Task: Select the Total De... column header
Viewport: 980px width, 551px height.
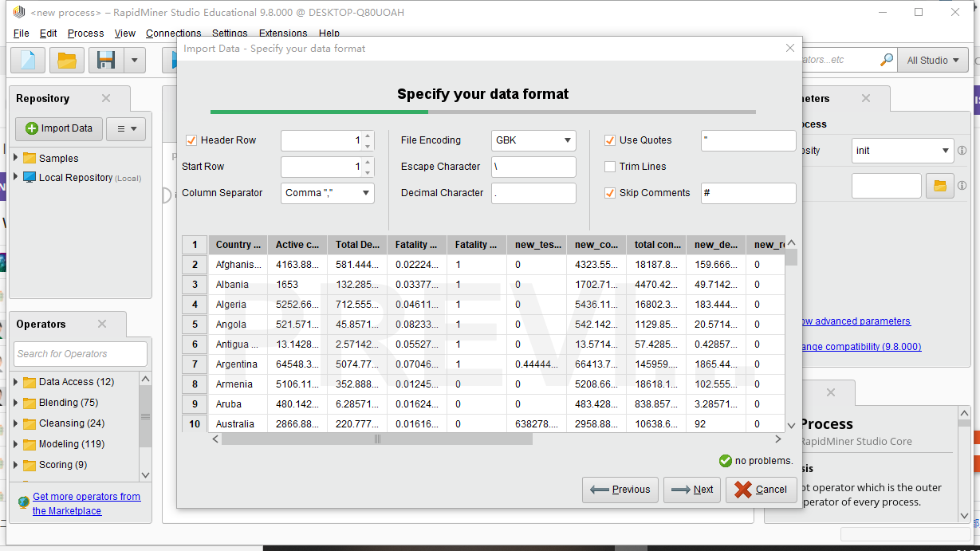Action: click(357, 245)
